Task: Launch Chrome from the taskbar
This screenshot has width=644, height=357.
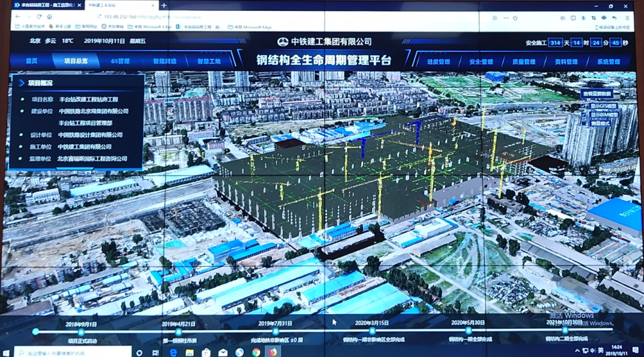Action: click(x=256, y=352)
